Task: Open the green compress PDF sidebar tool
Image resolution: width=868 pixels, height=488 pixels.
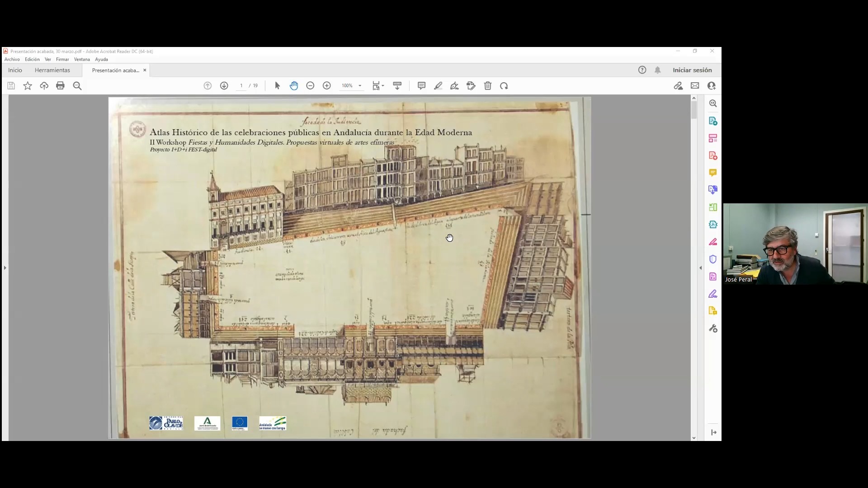Action: [x=713, y=207]
